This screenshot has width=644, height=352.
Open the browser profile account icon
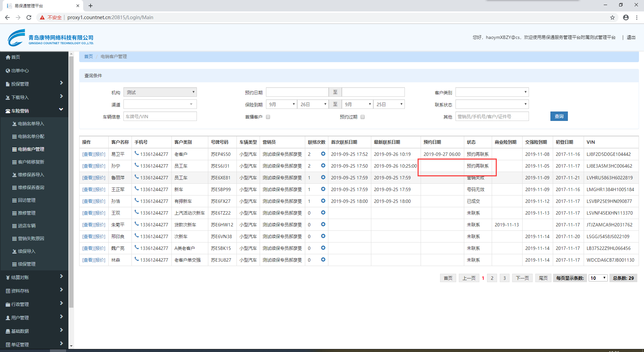coord(626,17)
